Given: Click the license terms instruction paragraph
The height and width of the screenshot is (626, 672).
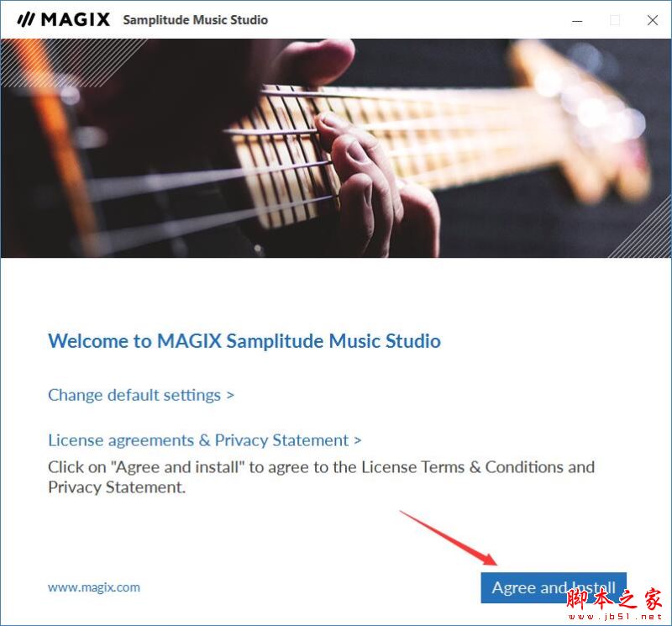Looking at the screenshot, I should [322, 476].
